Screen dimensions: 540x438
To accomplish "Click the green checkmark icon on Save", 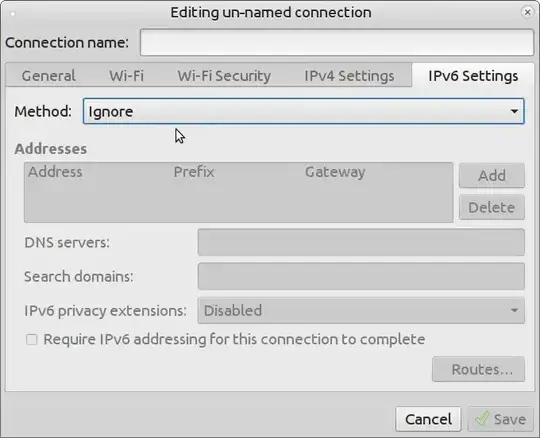I will [482, 419].
